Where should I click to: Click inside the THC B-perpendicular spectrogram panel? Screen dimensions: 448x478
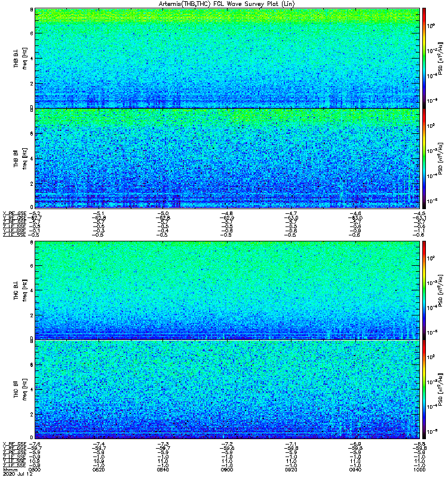point(227,290)
